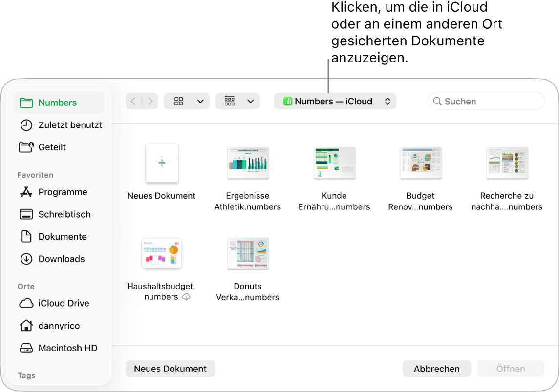This screenshot has height=392, width=559.
Task: Click the Neues Dokument label under thumbnail
Action: pyautogui.click(x=162, y=196)
